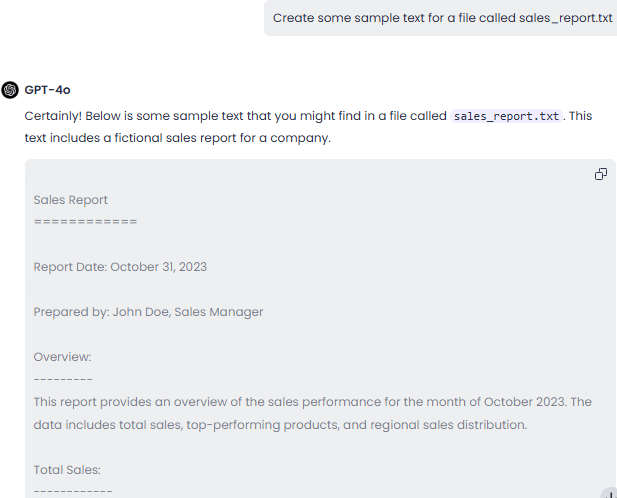Click the "Overview:" section heading

(62, 357)
